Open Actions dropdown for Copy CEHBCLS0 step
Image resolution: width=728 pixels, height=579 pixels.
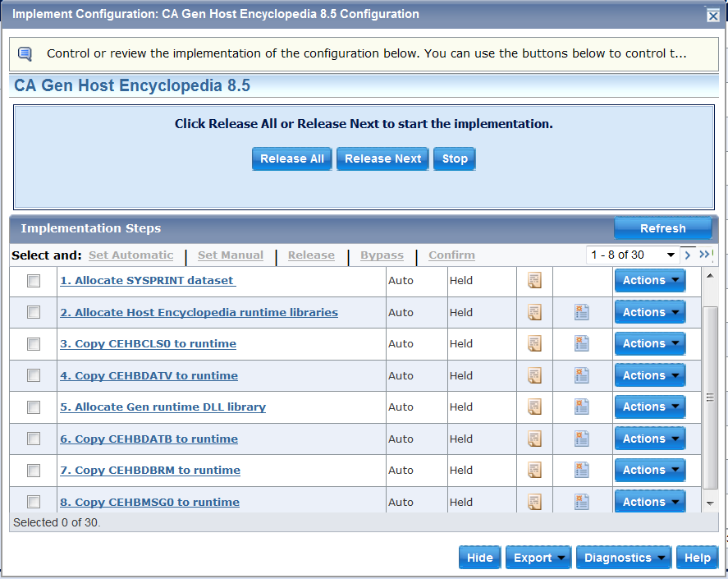[x=650, y=343]
